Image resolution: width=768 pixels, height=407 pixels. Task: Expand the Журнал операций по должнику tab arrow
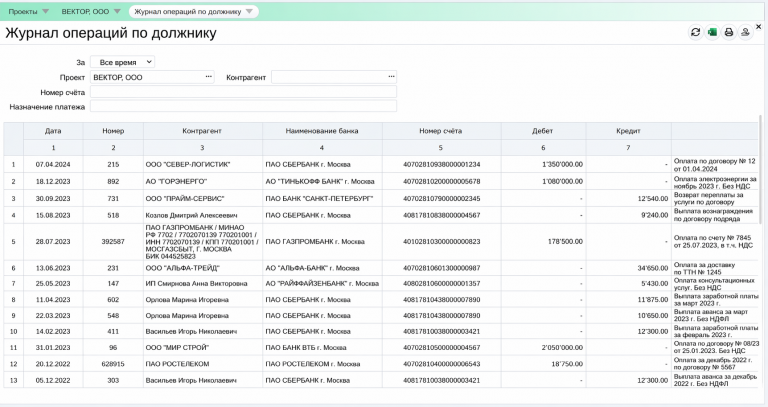pyautogui.click(x=249, y=11)
